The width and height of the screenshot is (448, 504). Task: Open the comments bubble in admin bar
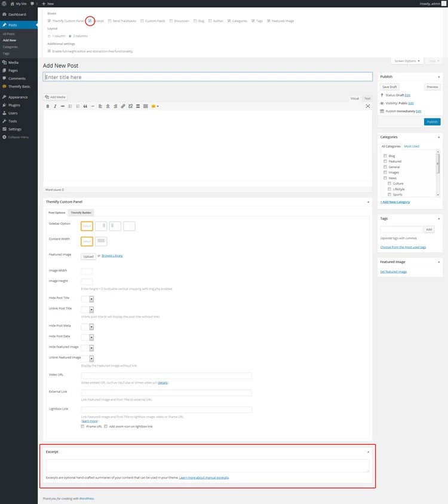pyautogui.click(x=33, y=4)
